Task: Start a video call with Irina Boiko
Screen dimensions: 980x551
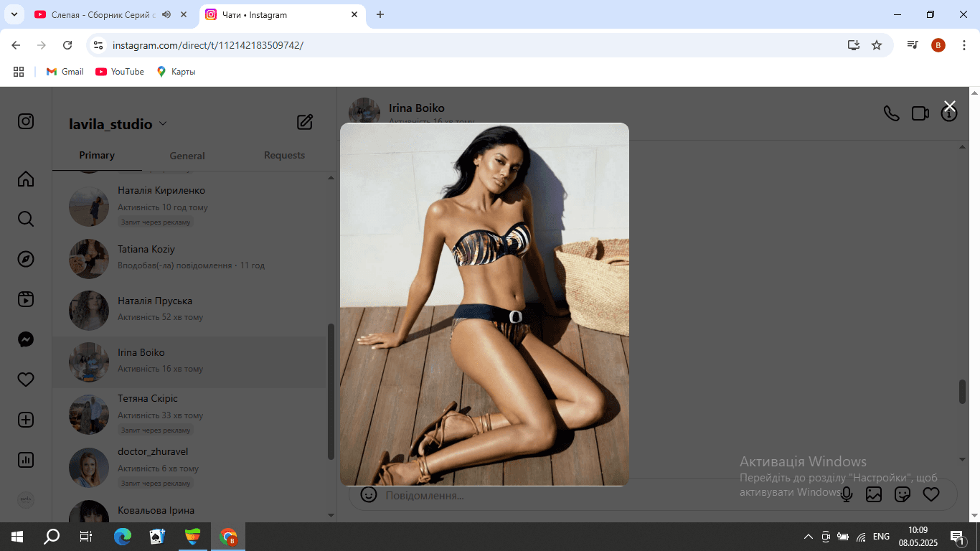Action: click(920, 113)
